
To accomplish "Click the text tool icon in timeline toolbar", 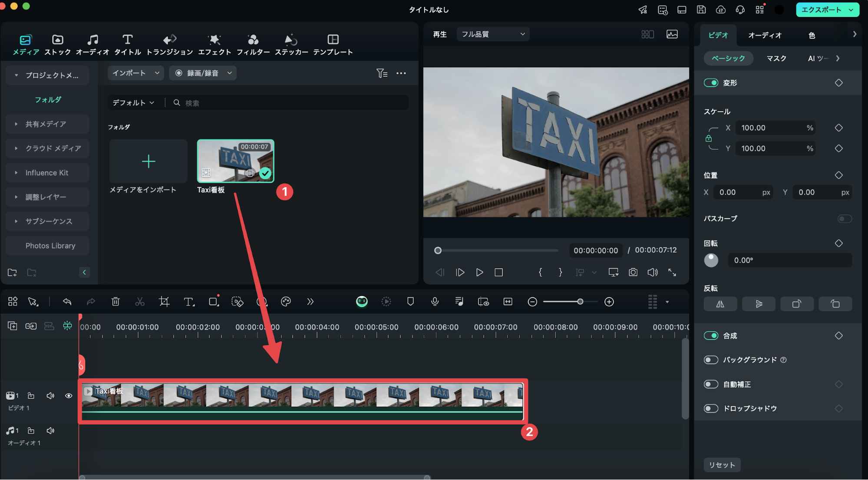I will pyautogui.click(x=188, y=302).
